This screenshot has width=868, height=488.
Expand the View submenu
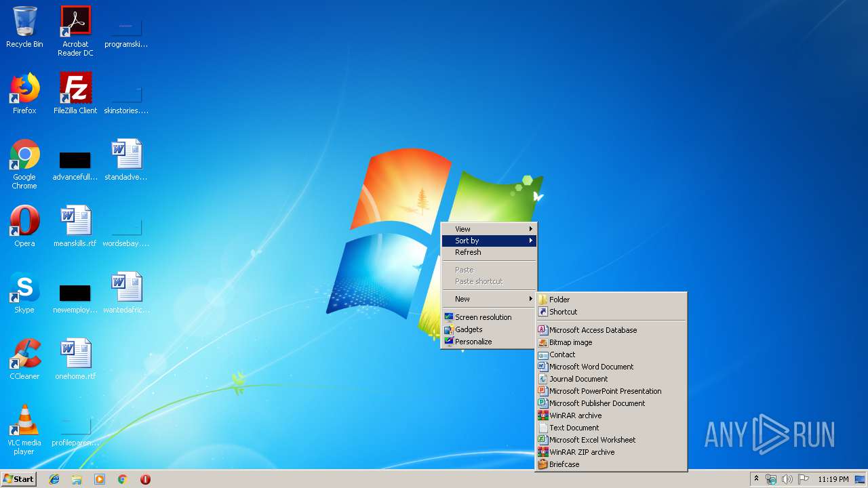pyautogui.click(x=489, y=229)
